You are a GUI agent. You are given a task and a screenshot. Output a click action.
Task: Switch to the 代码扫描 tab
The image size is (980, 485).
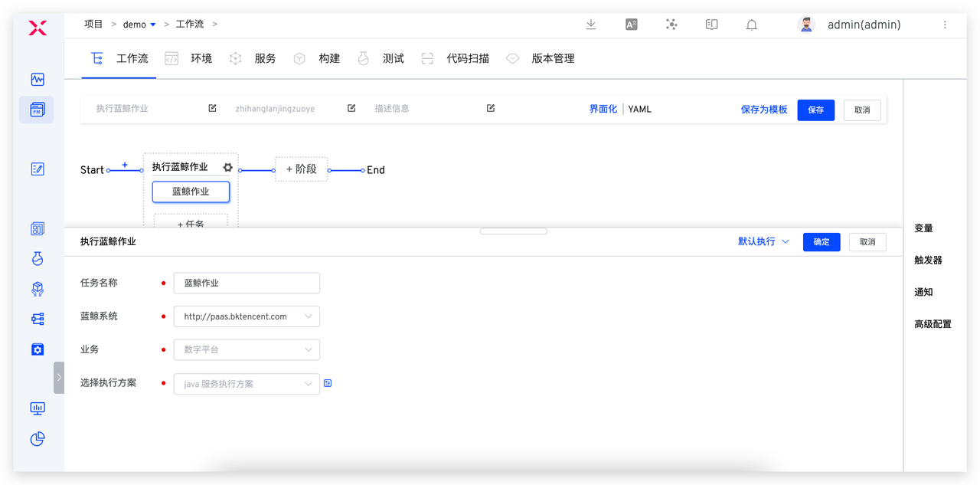click(x=455, y=58)
